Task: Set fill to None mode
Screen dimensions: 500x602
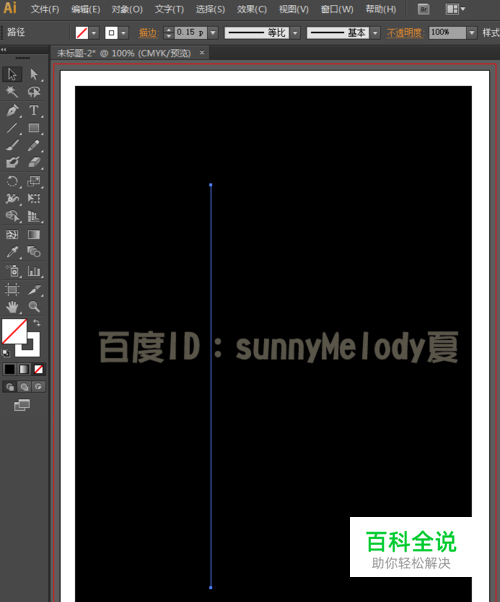Action: 38,369
